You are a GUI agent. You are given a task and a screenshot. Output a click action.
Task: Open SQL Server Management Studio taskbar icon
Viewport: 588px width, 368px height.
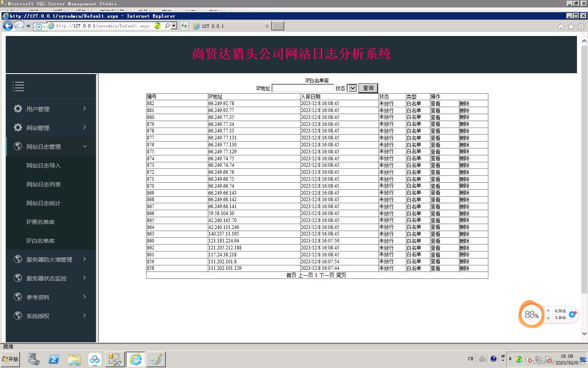point(115,359)
